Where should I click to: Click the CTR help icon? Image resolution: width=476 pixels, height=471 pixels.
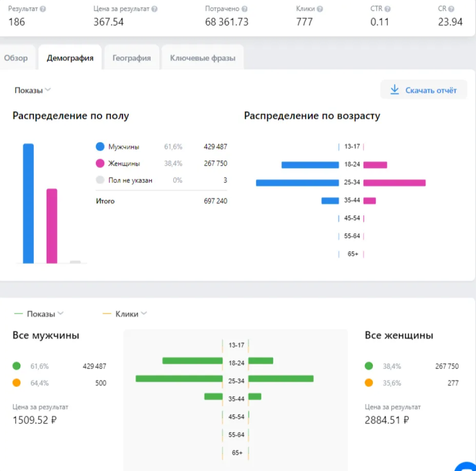coord(387,9)
